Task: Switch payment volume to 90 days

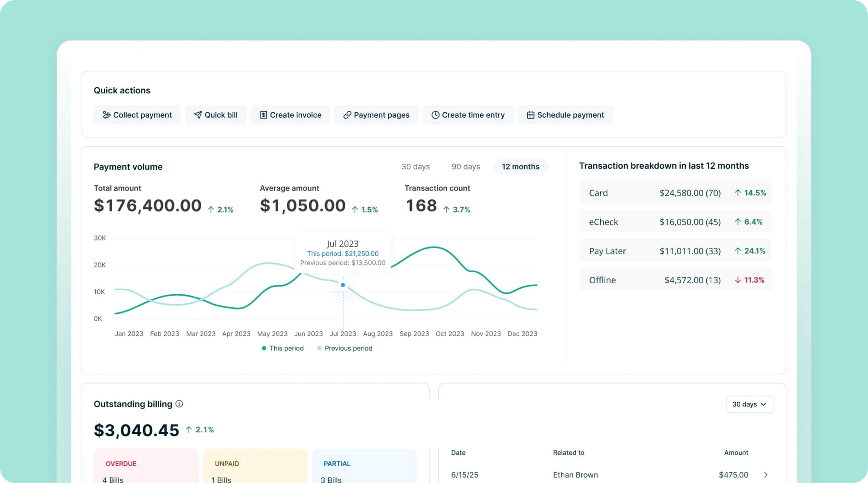Action: click(466, 166)
